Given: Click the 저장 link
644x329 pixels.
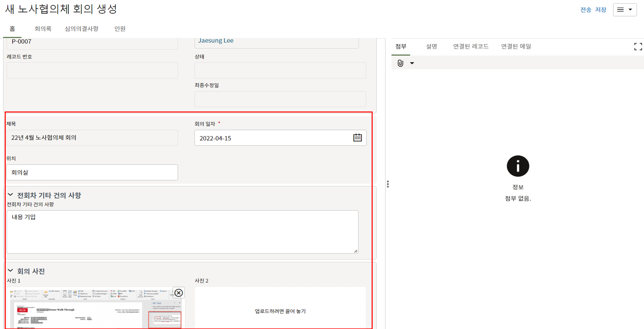Looking at the screenshot, I should click(600, 10).
